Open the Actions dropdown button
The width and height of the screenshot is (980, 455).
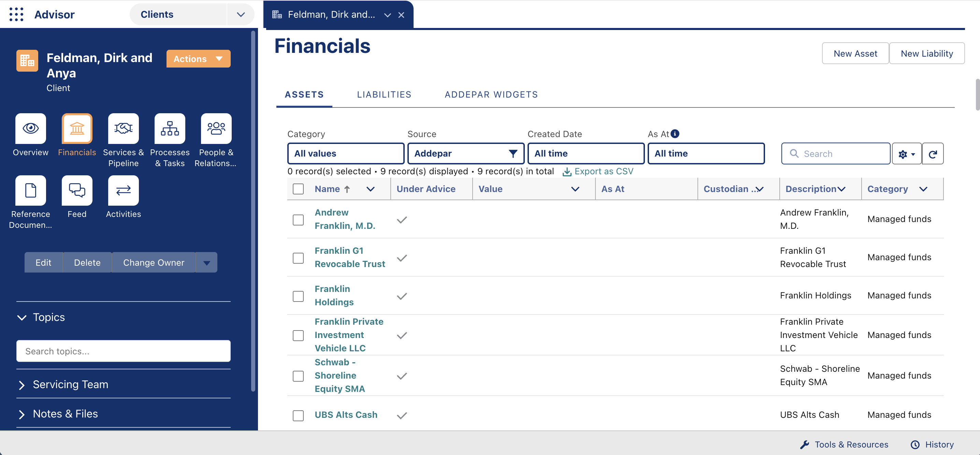[x=198, y=59]
